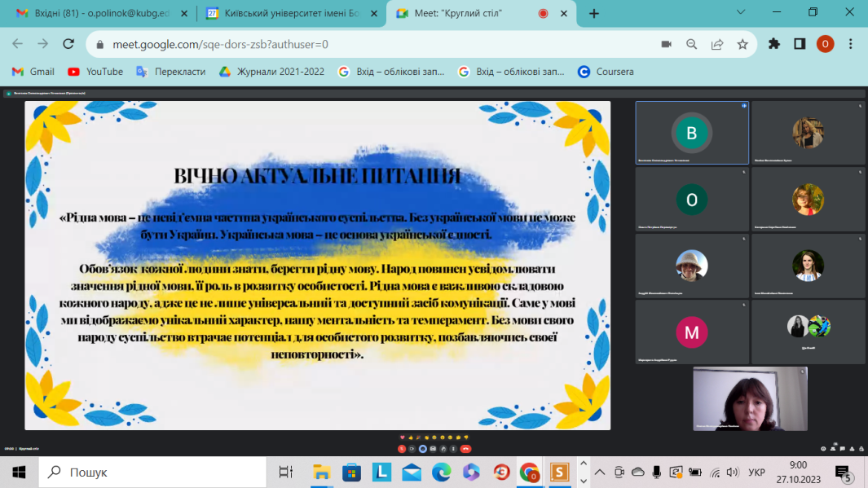868x488 pixels.
Task: Close the Gmail inbox tab
Action: click(184, 13)
